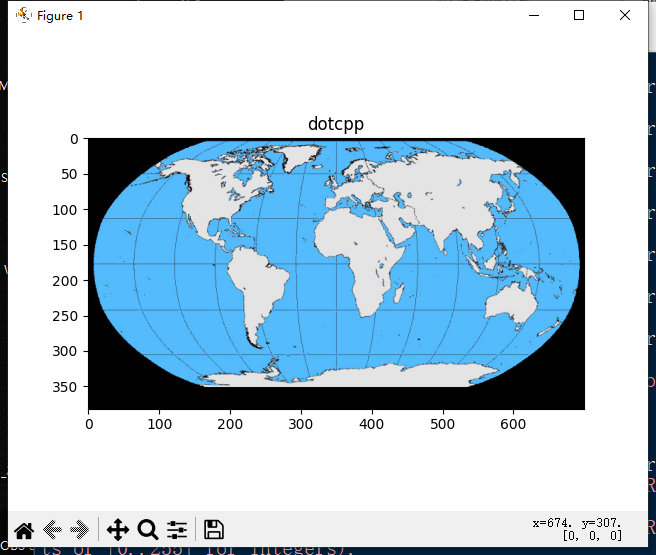Click the y-axis tick label 350
656x555 pixels.
click(x=65, y=387)
